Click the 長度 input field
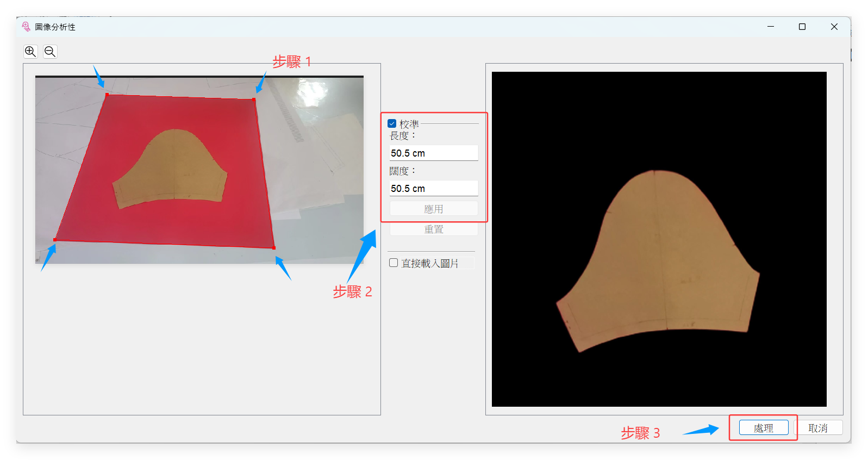Image resolution: width=868 pixels, height=460 pixels. [434, 153]
